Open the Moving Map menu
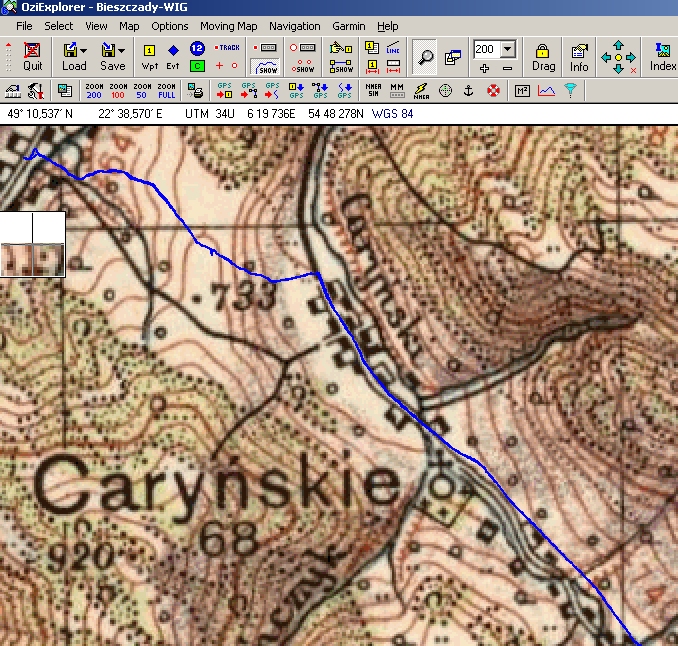This screenshot has height=646, width=678. (227, 26)
